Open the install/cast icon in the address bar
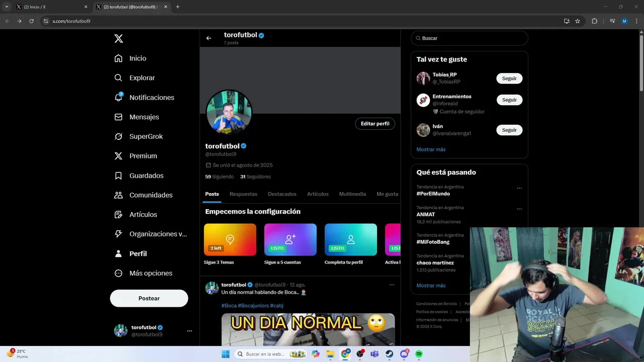The width and height of the screenshot is (644, 362). (x=567, y=21)
